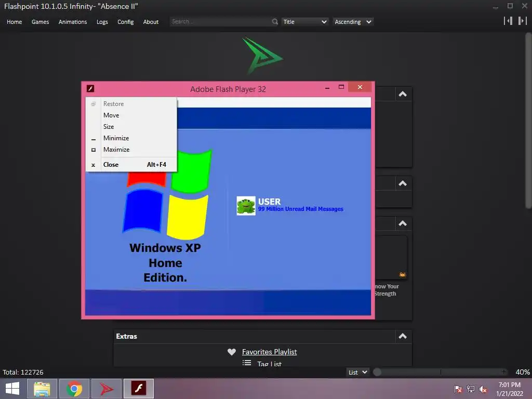Collapse the Extras section chevron
The height and width of the screenshot is (399, 532).
click(403, 336)
